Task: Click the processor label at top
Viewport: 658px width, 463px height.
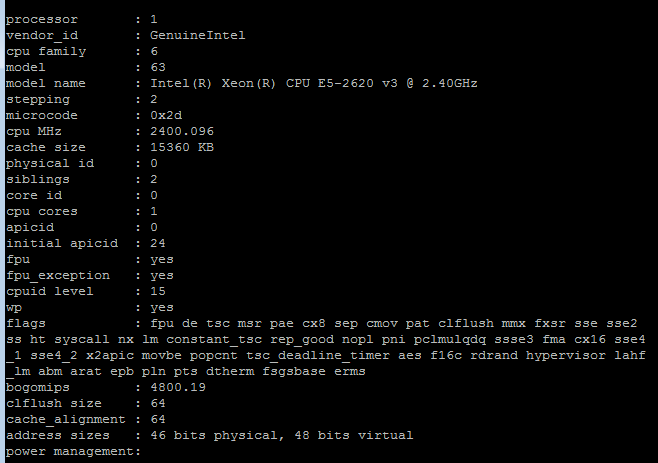Action: click(42, 19)
